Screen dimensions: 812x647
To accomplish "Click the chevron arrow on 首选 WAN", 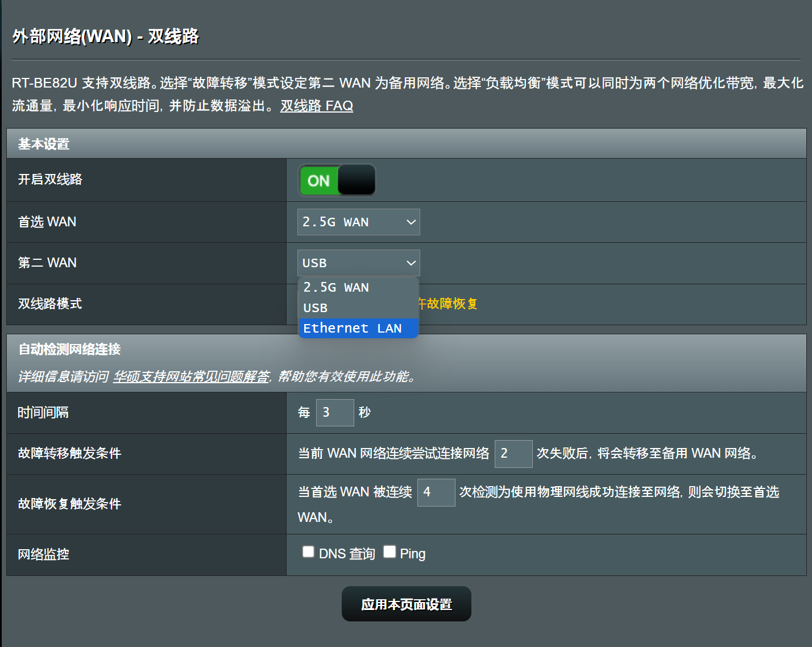I will 411,222.
